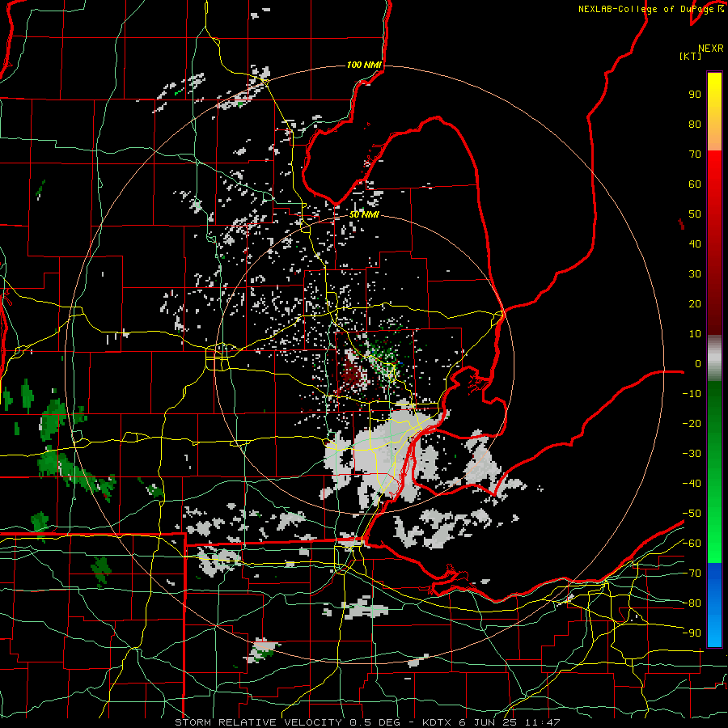Screen dimensions: 728x728
Task: Click the -90 knot scale value
Action: [x=692, y=633]
